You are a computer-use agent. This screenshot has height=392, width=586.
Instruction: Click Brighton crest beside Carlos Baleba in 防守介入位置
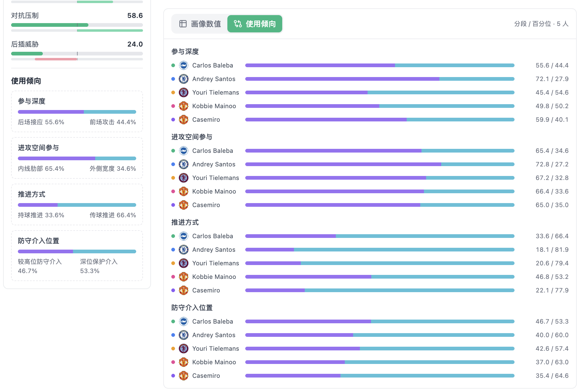tap(184, 321)
